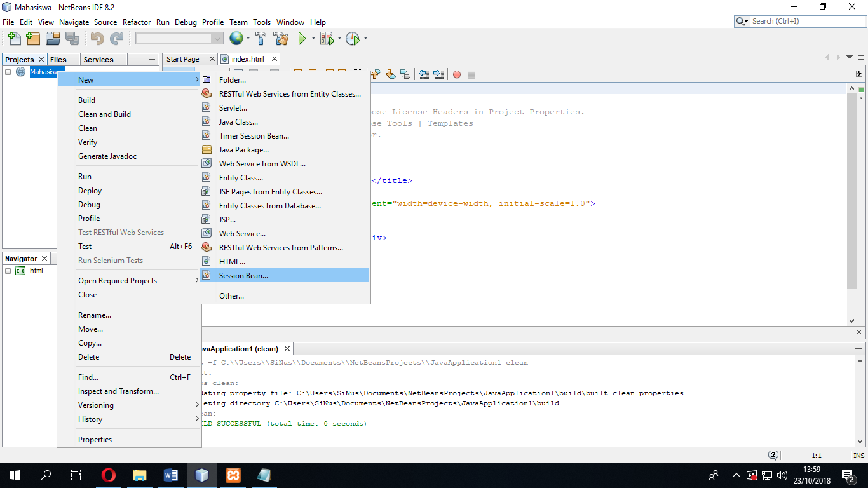This screenshot has width=868, height=488.
Task: Toggle INS overwrite mode in the status bar
Action: coord(858,455)
